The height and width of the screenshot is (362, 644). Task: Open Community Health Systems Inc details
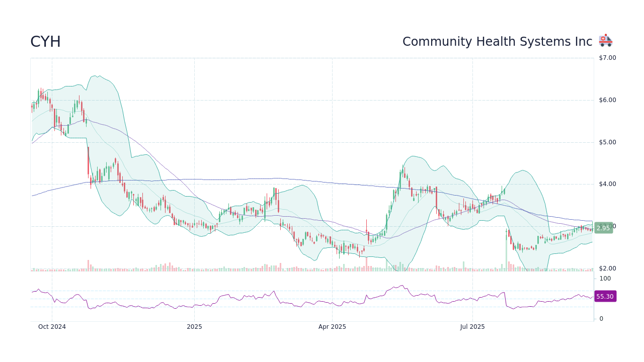pos(497,41)
